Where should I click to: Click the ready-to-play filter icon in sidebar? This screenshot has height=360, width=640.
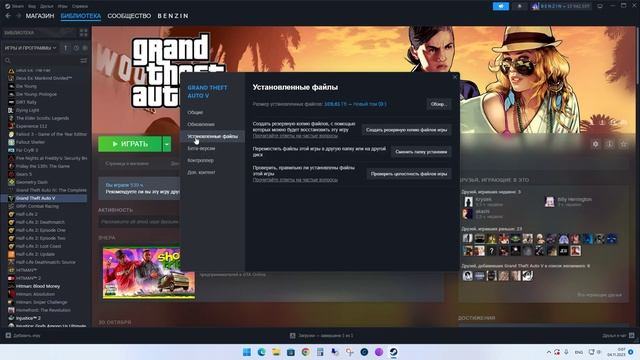point(85,48)
